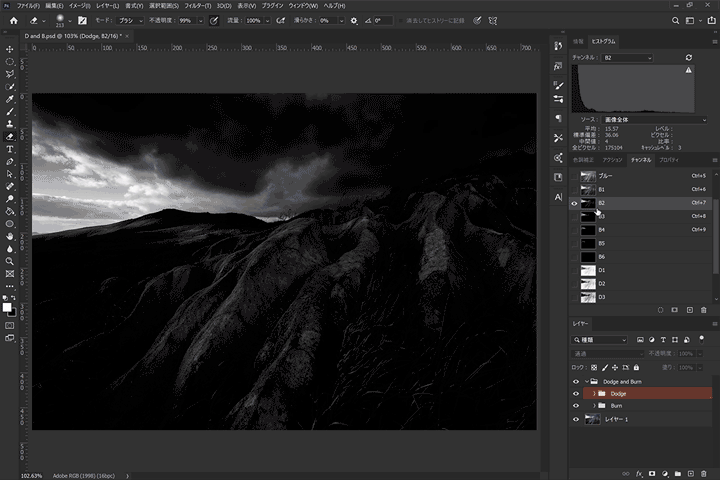The image size is (720, 480).
Task: Hide the Dodge and Burn group
Action: [x=575, y=381]
